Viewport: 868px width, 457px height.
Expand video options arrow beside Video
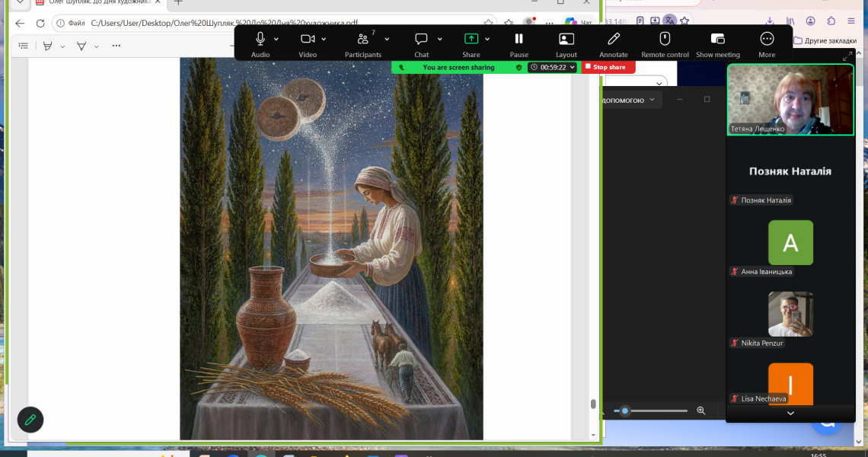click(x=324, y=40)
